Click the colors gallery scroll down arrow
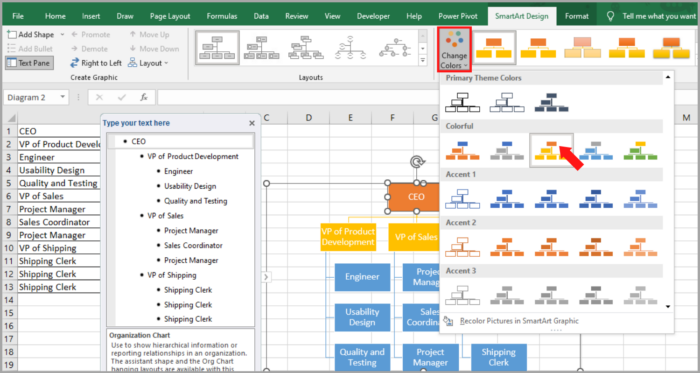Viewport: 700px width, 373px height. coord(668,307)
